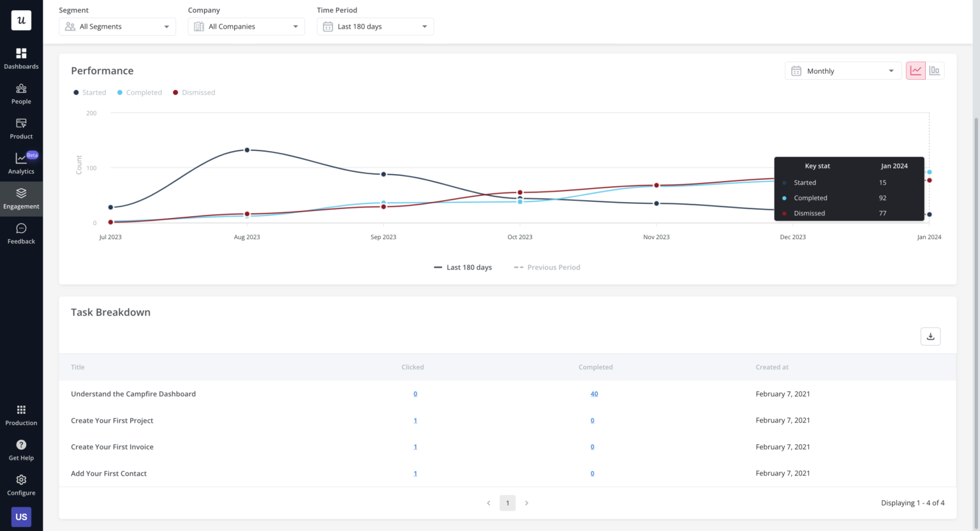Open the Dashboards panel from the sidebar
980x531 pixels.
coord(21,57)
